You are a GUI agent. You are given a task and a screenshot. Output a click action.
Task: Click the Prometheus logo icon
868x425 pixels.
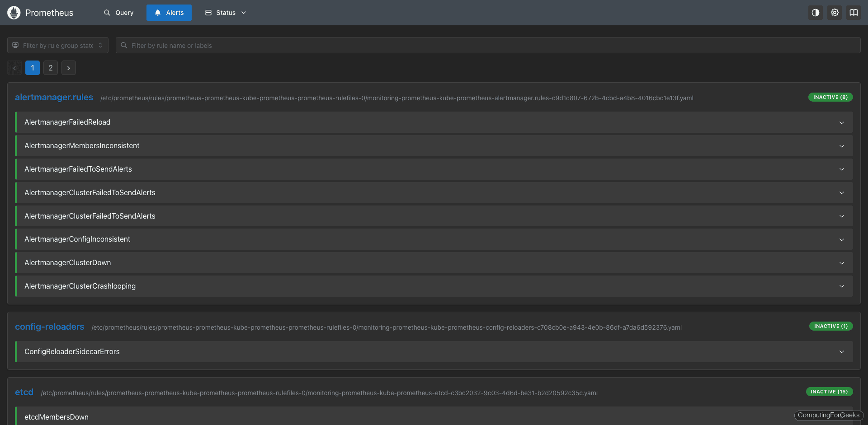(14, 12)
